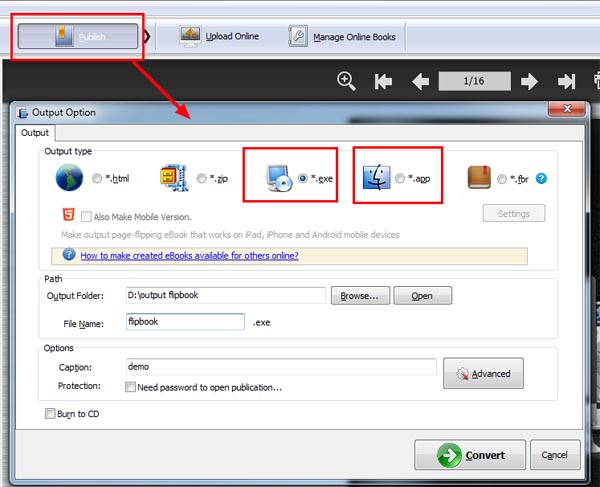Select the *.html output type
The height and width of the screenshot is (487, 600).
click(97, 178)
